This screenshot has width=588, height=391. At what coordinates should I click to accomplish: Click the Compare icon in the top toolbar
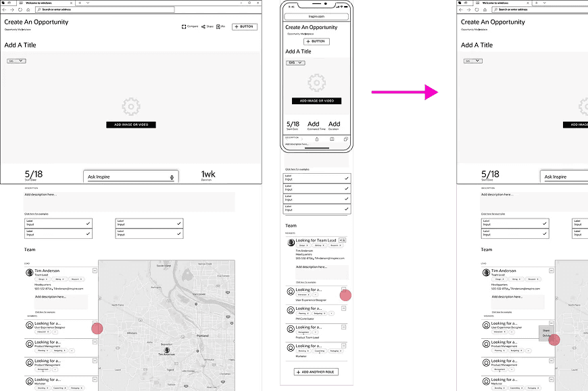pyautogui.click(x=184, y=26)
